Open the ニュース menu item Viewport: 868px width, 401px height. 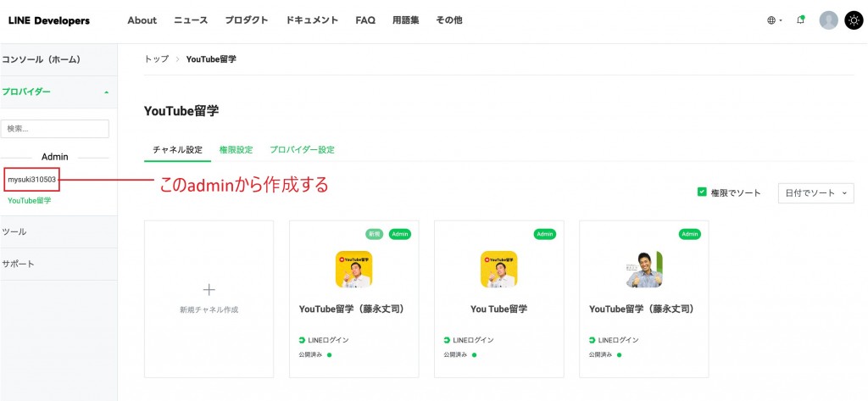[x=191, y=20]
